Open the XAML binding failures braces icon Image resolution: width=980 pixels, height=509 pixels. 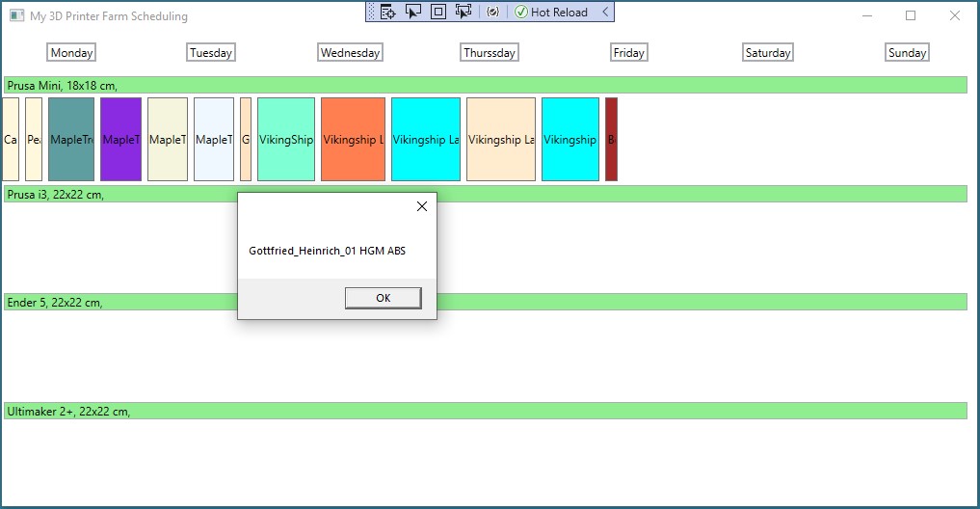(x=493, y=12)
